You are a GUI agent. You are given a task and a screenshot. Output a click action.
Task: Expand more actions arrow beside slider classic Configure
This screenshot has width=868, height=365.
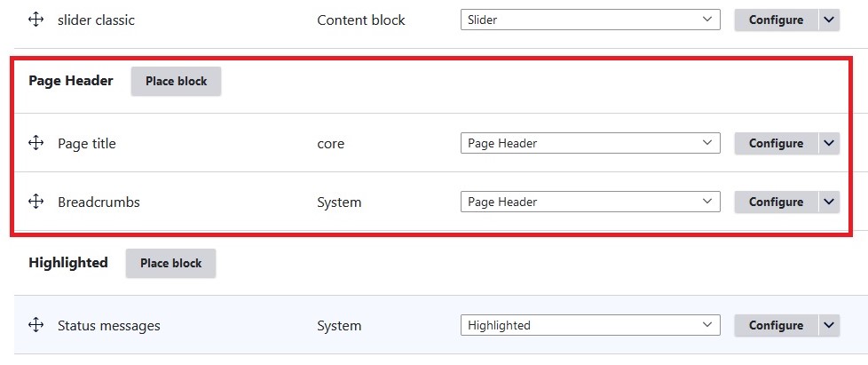[x=829, y=20]
